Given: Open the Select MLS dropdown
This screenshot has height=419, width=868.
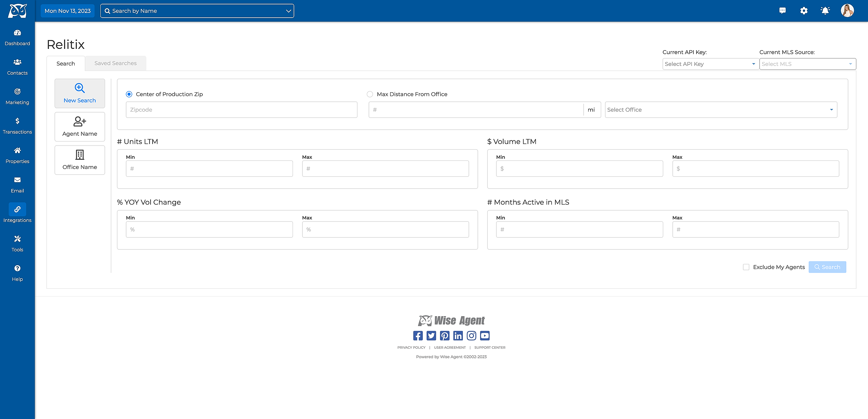Looking at the screenshot, I should point(808,64).
